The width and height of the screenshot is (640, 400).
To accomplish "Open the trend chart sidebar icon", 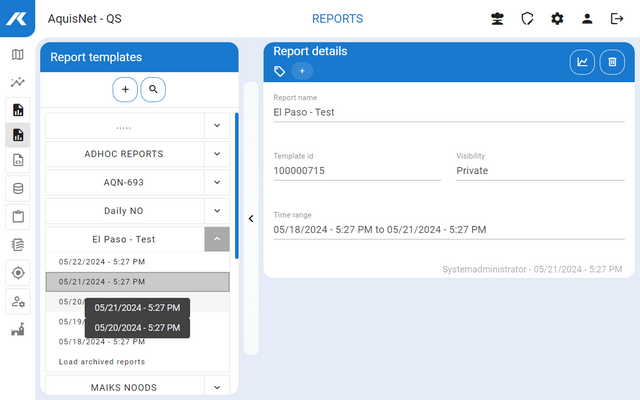I will tap(17, 82).
